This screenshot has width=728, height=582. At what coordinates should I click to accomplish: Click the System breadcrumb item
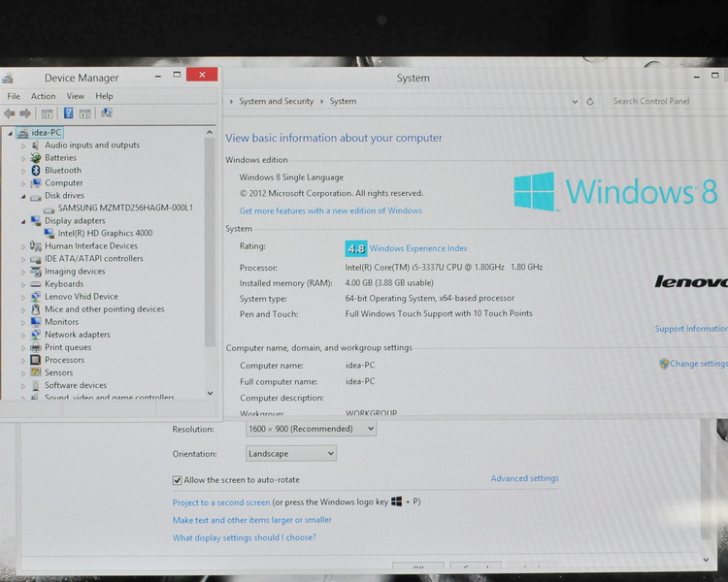point(343,101)
